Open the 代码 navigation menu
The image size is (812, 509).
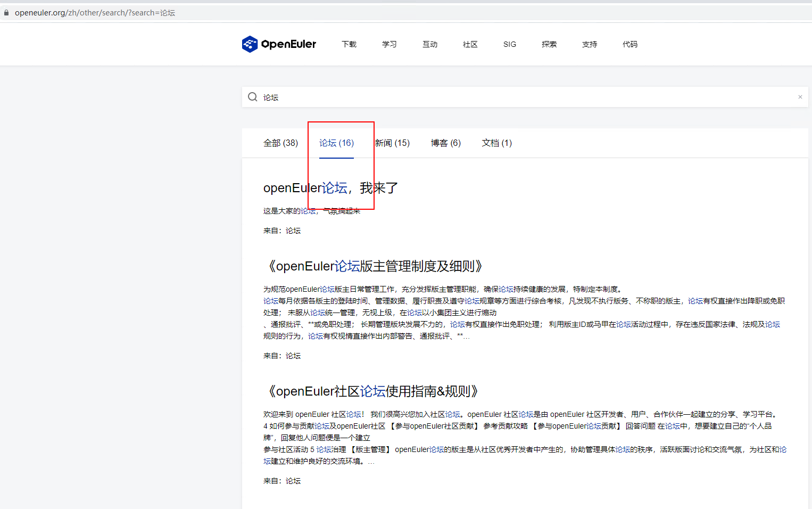(630, 44)
